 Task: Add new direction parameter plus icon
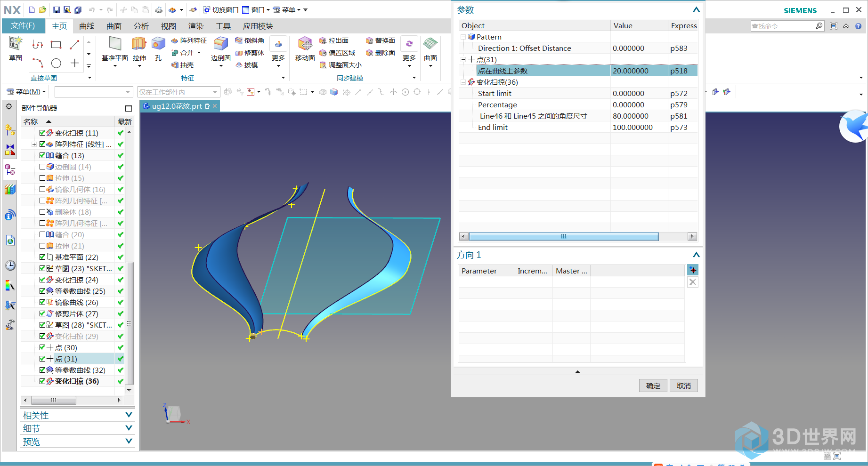pyautogui.click(x=693, y=270)
